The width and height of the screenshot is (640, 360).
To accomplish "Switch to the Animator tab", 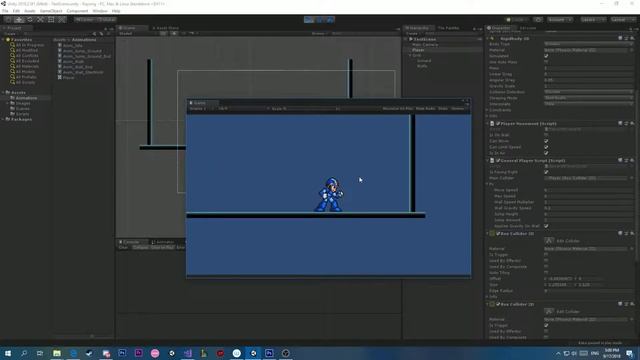I will [x=163, y=242].
